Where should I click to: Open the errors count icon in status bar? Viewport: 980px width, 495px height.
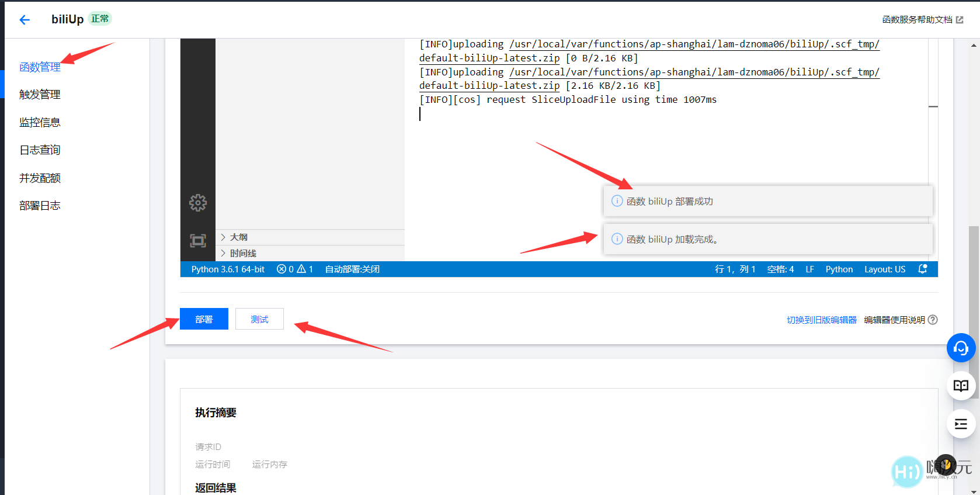coord(282,269)
